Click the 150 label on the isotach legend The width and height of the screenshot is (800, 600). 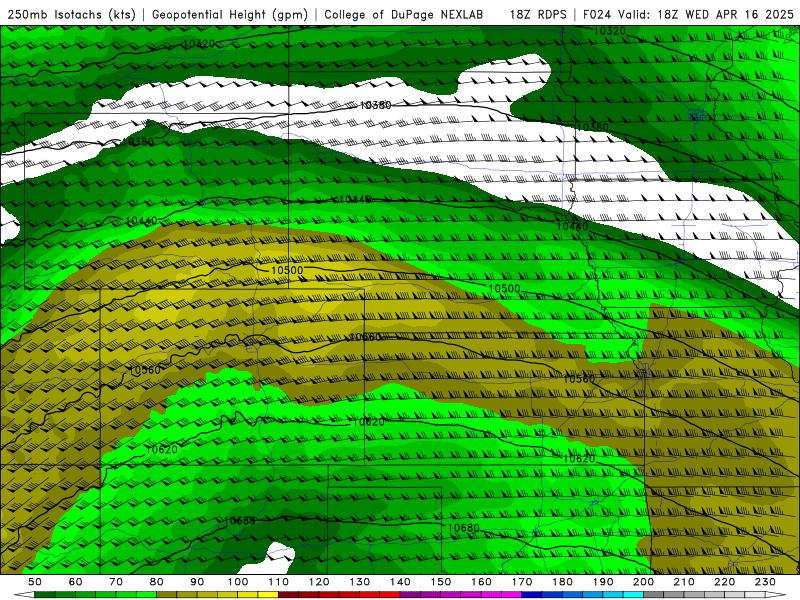441,582
